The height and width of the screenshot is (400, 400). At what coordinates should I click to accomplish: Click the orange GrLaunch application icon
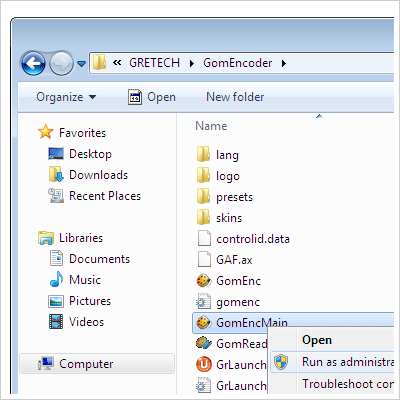point(203,364)
